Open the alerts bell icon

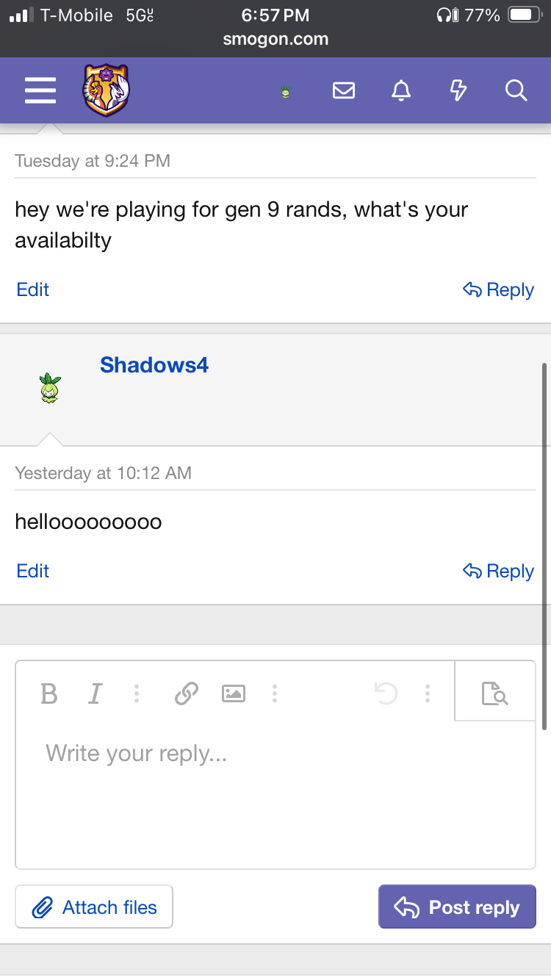pos(400,90)
